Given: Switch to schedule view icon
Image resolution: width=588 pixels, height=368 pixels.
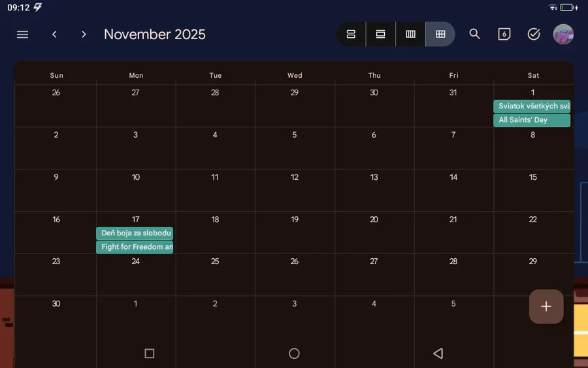Looking at the screenshot, I should pyautogui.click(x=351, y=34).
